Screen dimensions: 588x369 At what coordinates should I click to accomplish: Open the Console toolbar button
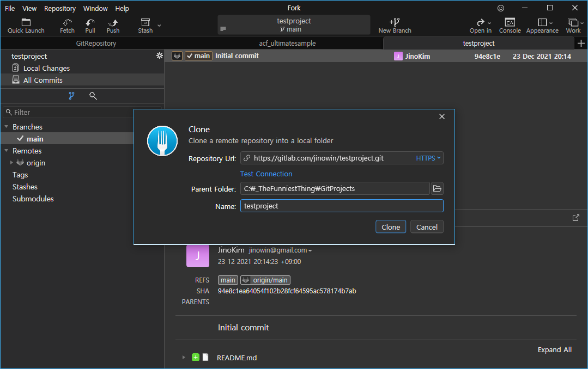tap(510, 26)
